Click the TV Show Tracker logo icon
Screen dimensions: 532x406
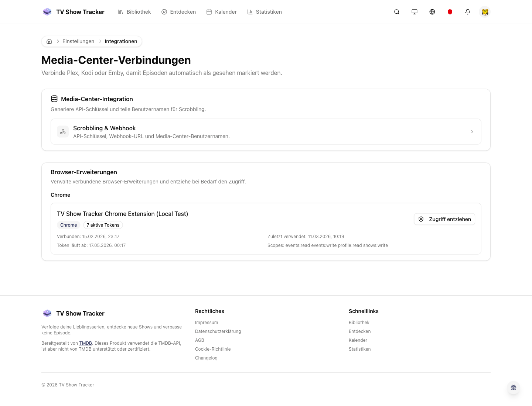(47, 11)
